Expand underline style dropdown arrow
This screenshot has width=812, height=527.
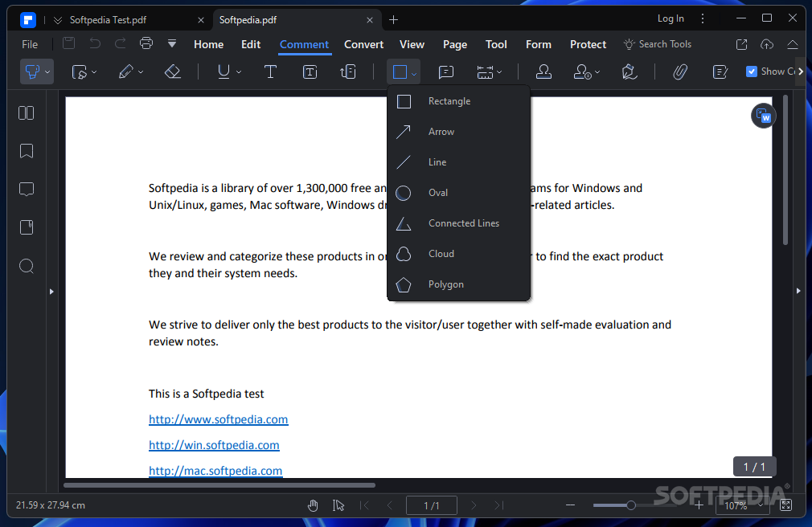click(239, 72)
